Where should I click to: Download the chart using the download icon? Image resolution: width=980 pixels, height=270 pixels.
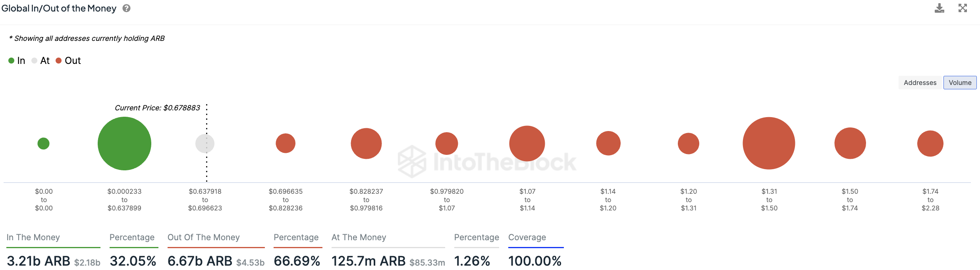939,8
